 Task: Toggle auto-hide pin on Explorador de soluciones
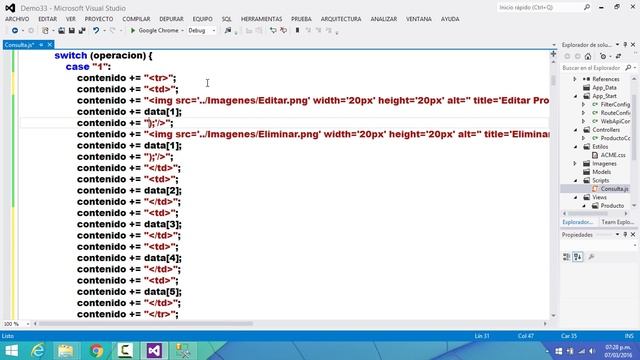click(x=625, y=44)
